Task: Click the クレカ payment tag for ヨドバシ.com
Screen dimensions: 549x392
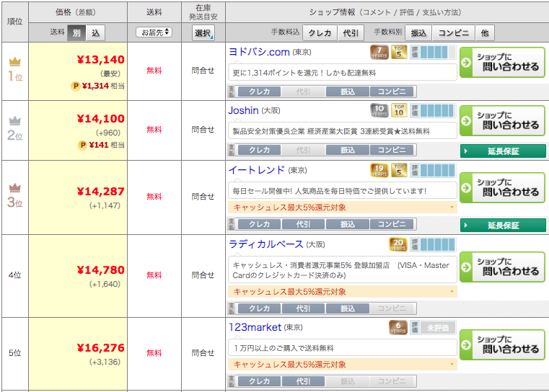Action: (260, 92)
